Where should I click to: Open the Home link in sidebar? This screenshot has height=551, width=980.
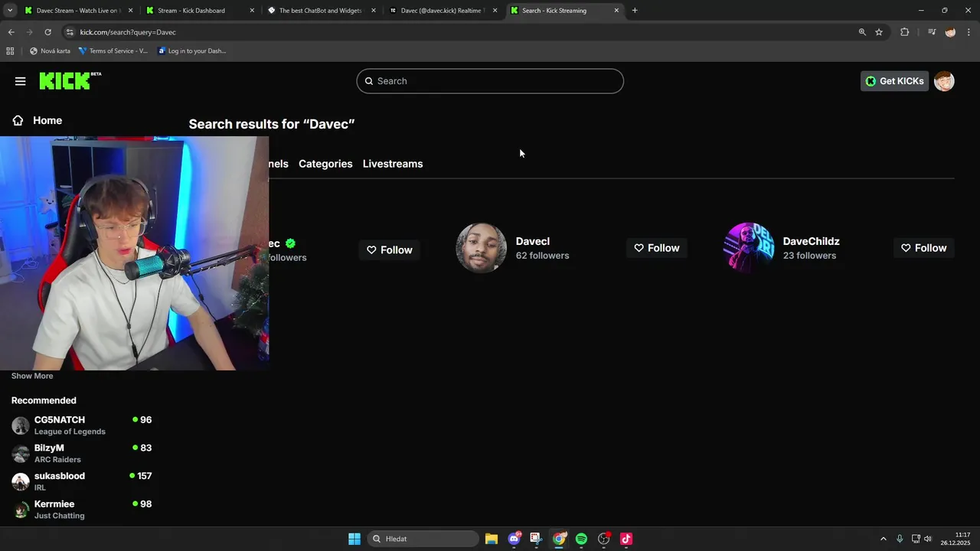[47, 120]
